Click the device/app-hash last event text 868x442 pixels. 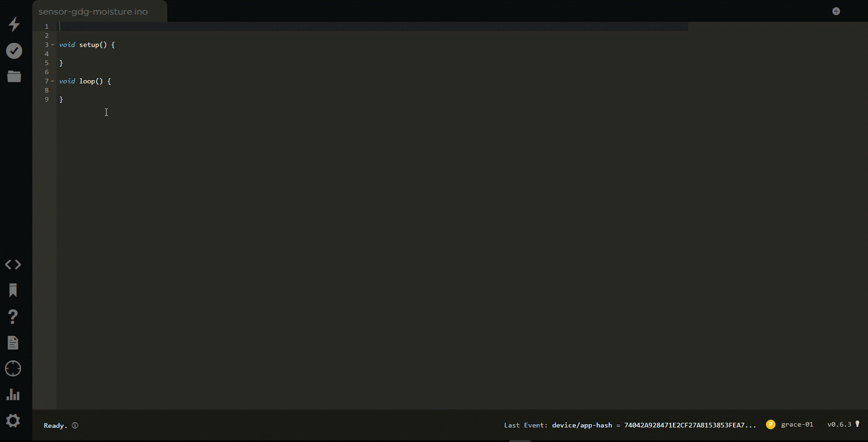tap(654, 425)
